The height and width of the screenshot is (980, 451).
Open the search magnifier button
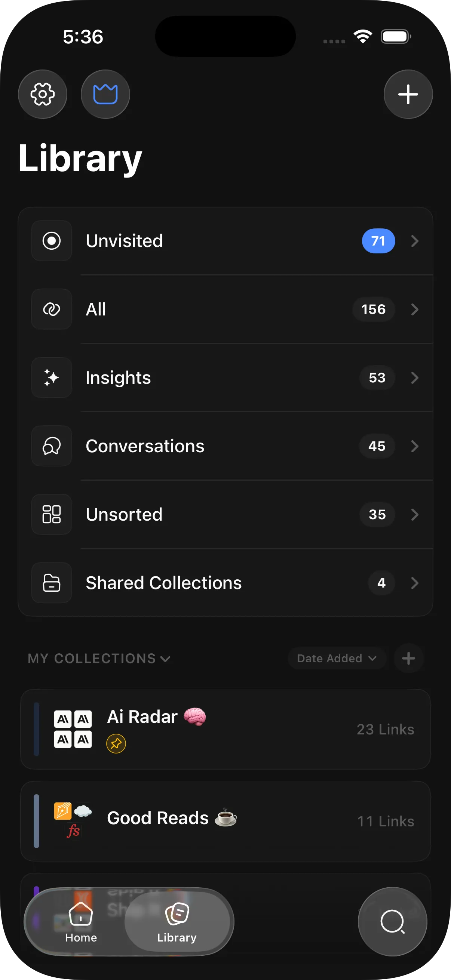(392, 921)
